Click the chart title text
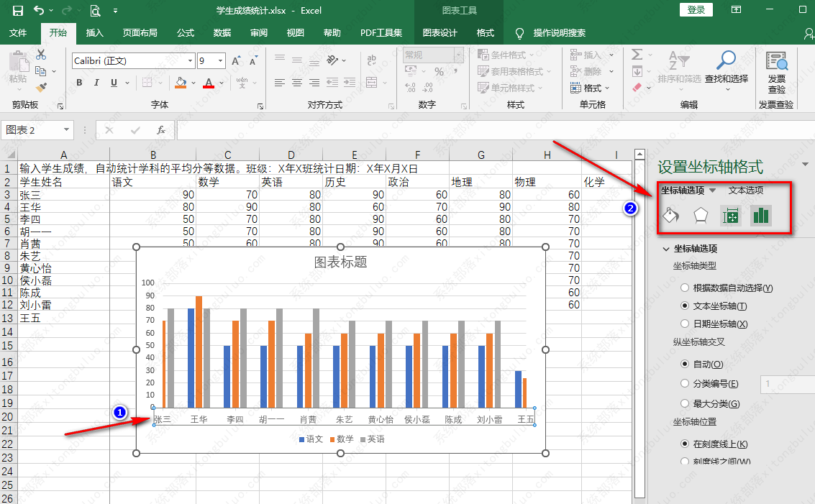The width and height of the screenshot is (815, 504). 340,262
